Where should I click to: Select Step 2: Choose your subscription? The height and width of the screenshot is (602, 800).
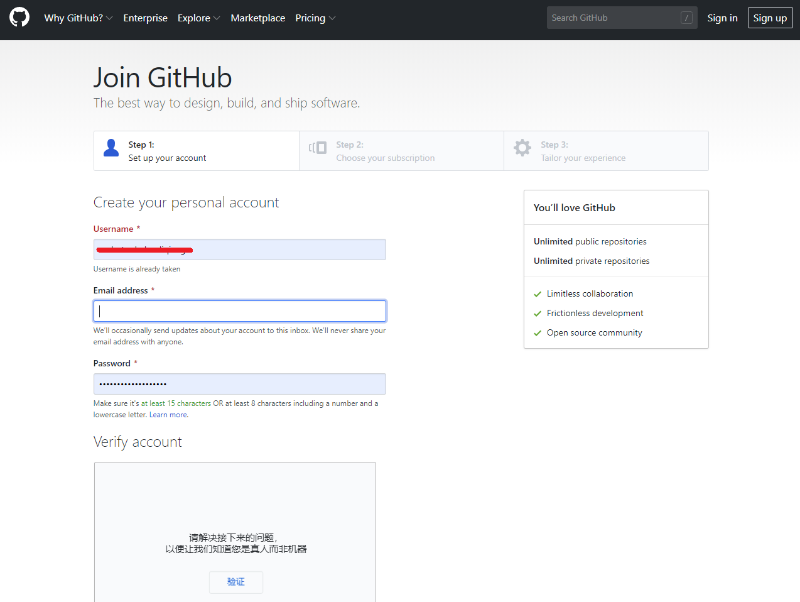click(x=402, y=151)
